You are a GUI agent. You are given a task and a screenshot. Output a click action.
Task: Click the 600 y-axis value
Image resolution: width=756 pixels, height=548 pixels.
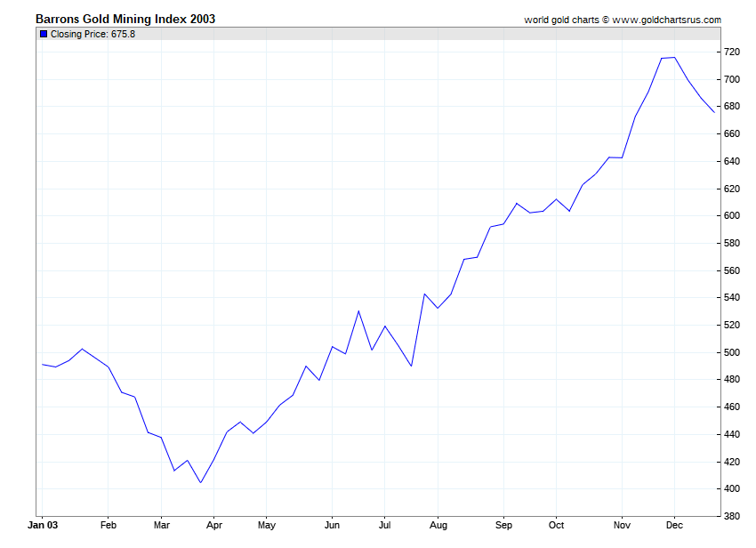731,215
